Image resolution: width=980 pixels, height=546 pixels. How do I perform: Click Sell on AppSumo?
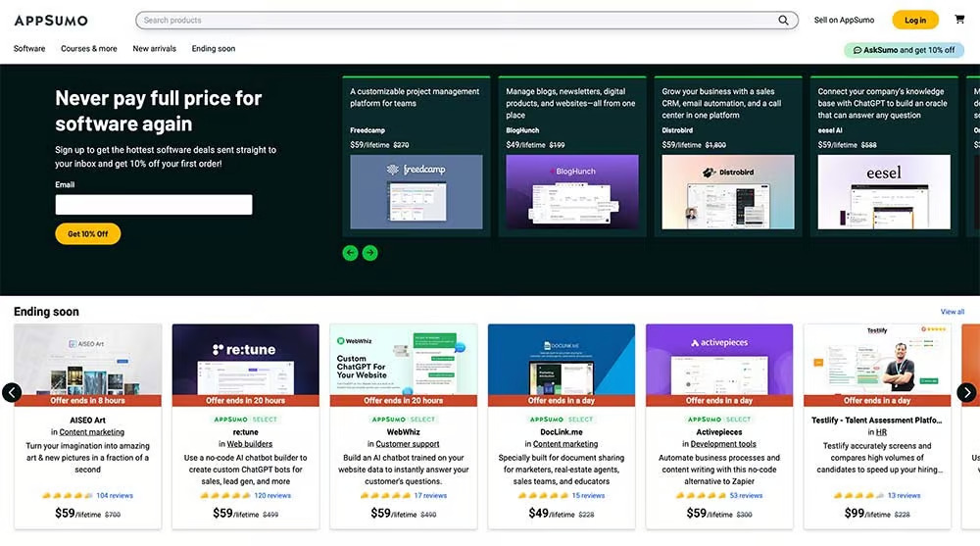pos(844,20)
